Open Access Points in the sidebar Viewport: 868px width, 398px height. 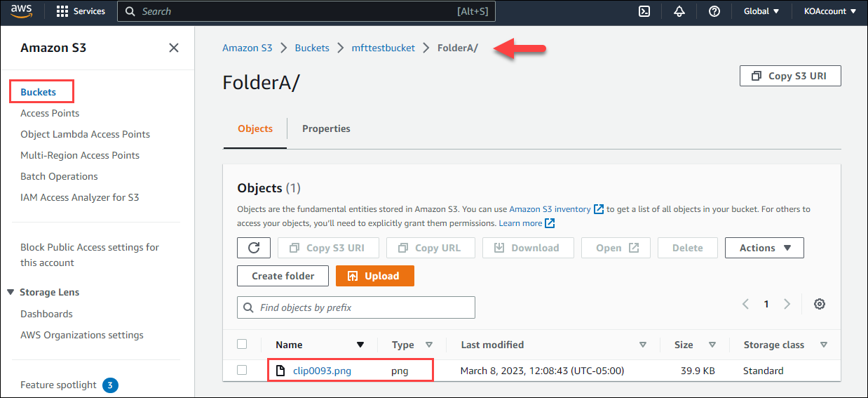tap(50, 113)
